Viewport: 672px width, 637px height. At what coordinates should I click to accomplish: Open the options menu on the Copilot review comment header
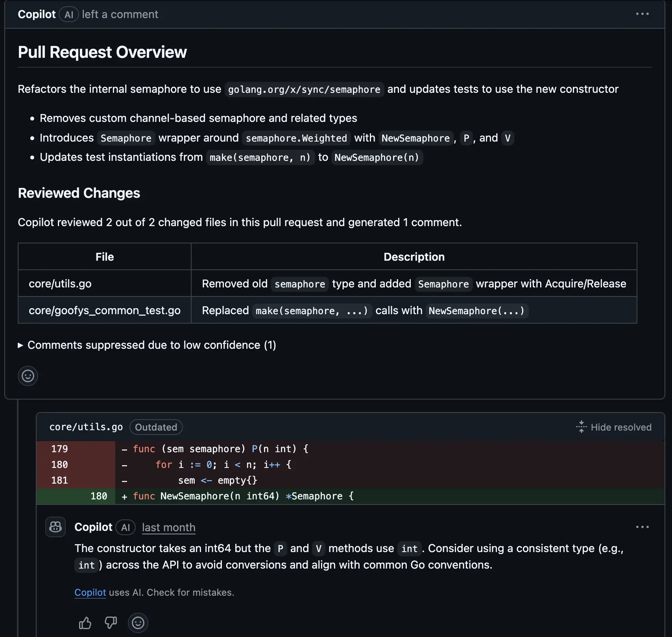tap(642, 14)
